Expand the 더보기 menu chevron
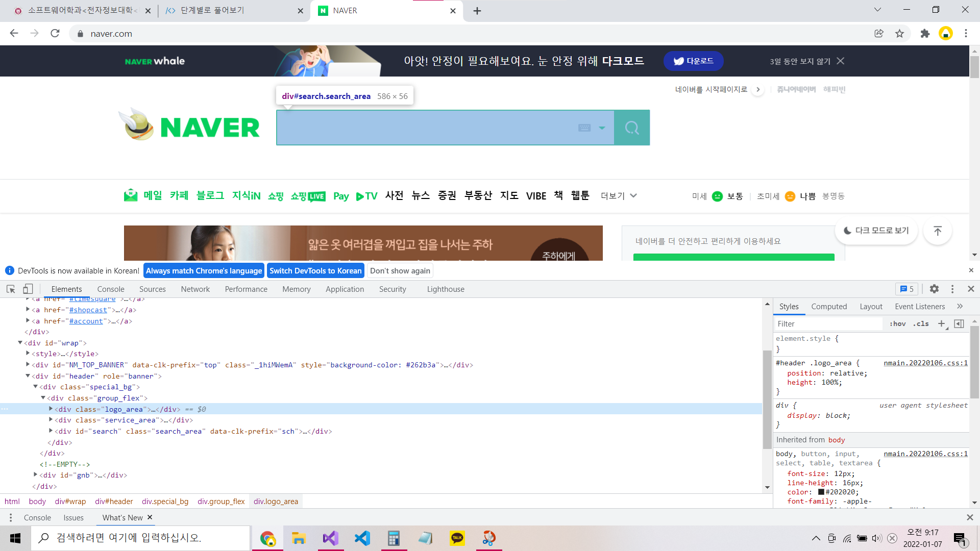 pyautogui.click(x=633, y=196)
